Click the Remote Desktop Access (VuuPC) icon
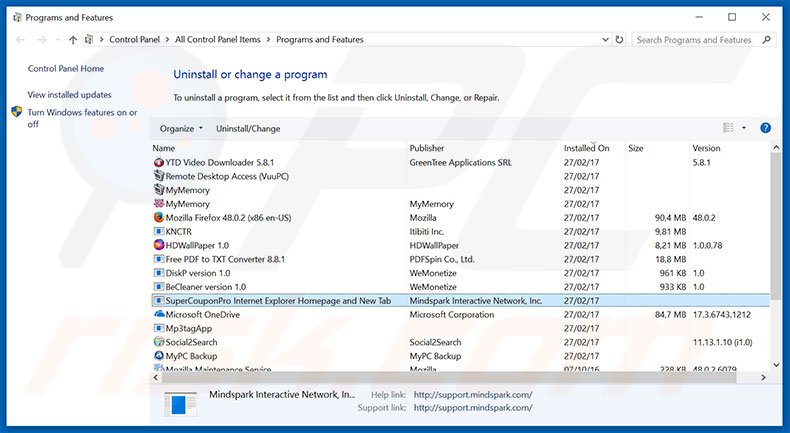Screen dimensions: 790x433 [x=159, y=176]
